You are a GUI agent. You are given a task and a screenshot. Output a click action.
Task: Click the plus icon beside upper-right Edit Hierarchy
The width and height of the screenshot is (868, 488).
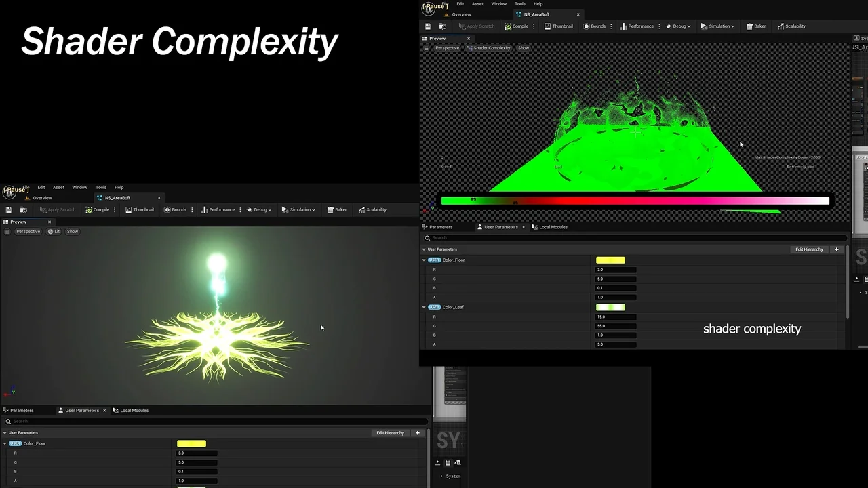pos(836,249)
